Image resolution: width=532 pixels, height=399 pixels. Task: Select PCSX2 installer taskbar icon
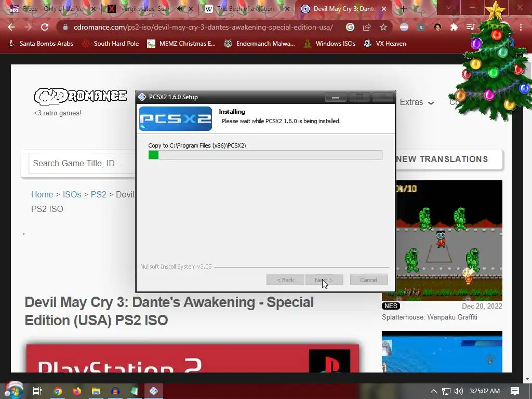[x=153, y=391]
